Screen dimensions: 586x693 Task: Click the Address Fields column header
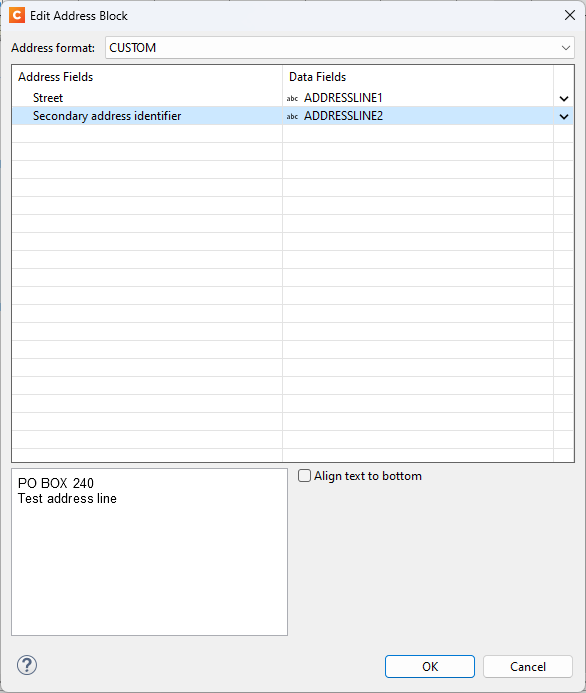(56, 77)
